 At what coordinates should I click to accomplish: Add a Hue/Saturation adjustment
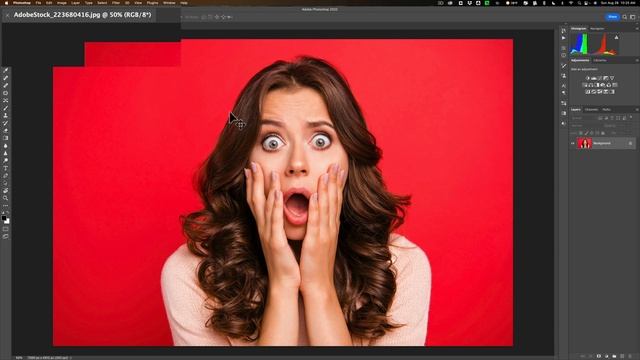click(x=584, y=85)
